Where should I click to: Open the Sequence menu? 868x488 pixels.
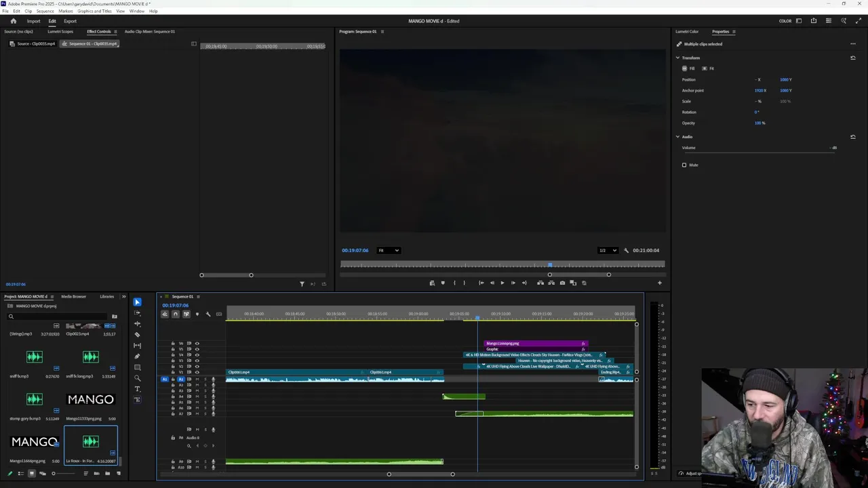(45, 11)
